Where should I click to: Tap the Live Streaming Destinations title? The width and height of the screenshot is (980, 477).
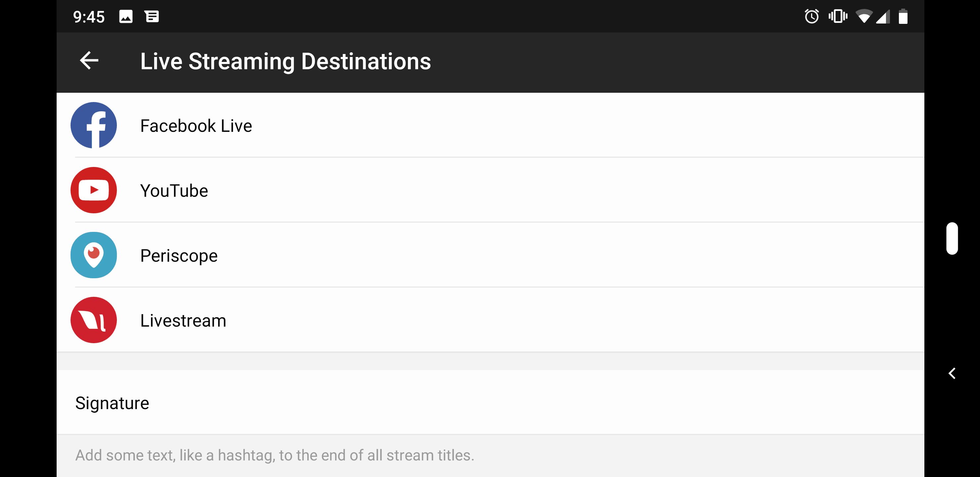click(x=285, y=61)
